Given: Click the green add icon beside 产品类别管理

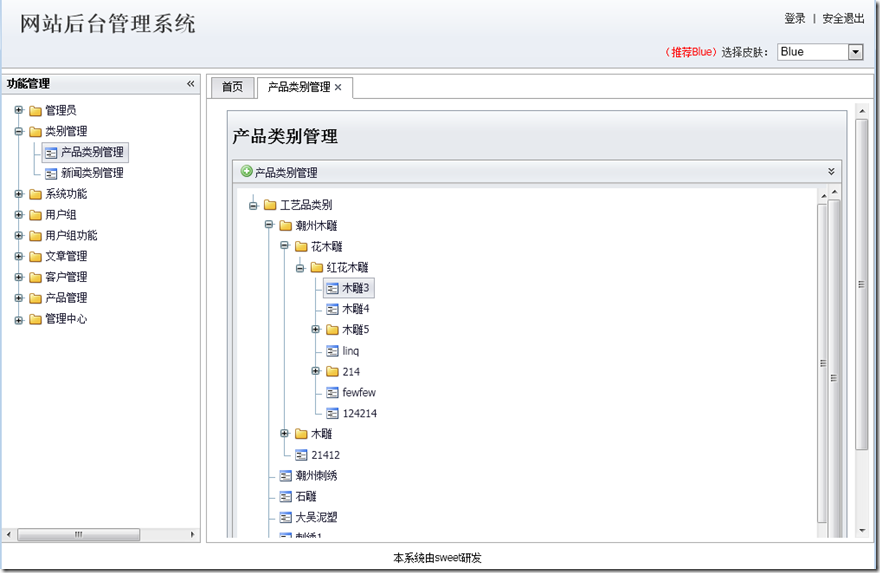Looking at the screenshot, I should coord(246,171).
